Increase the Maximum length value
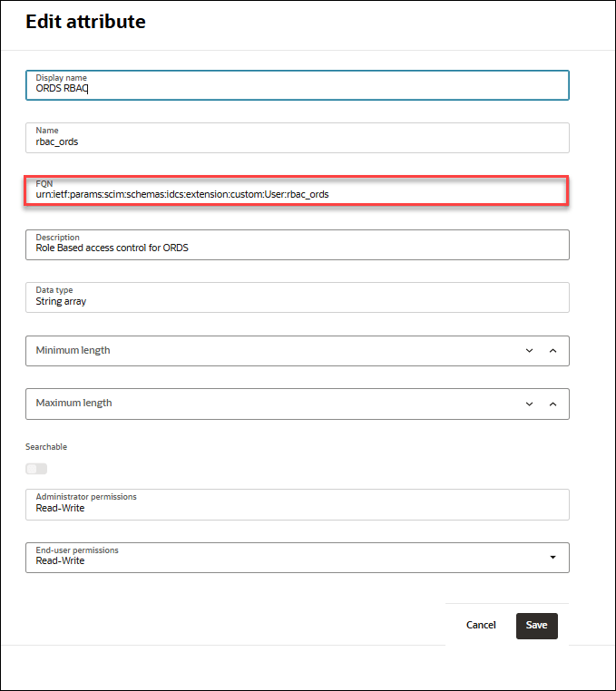Screen dimensions: 616x691 (552, 404)
